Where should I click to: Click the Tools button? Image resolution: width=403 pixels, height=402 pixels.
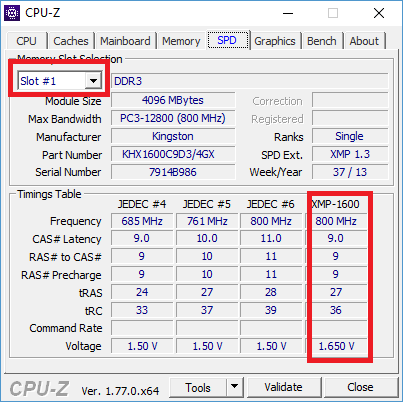pyautogui.click(x=198, y=387)
